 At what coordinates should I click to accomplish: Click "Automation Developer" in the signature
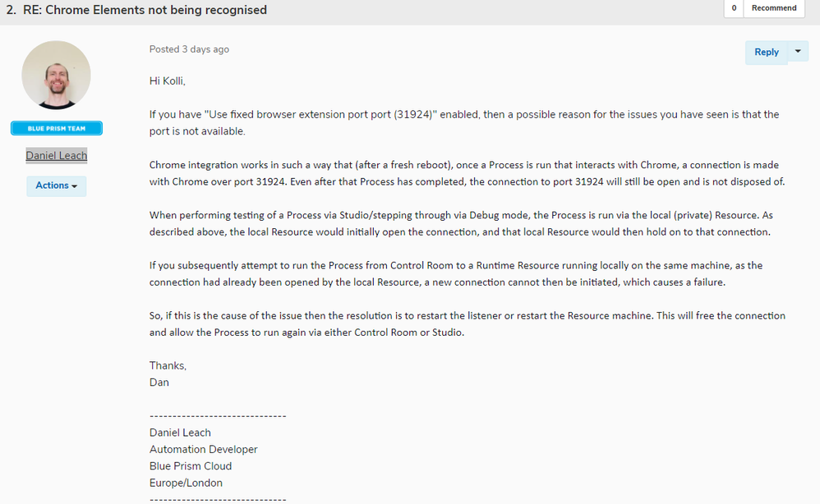coord(203,449)
